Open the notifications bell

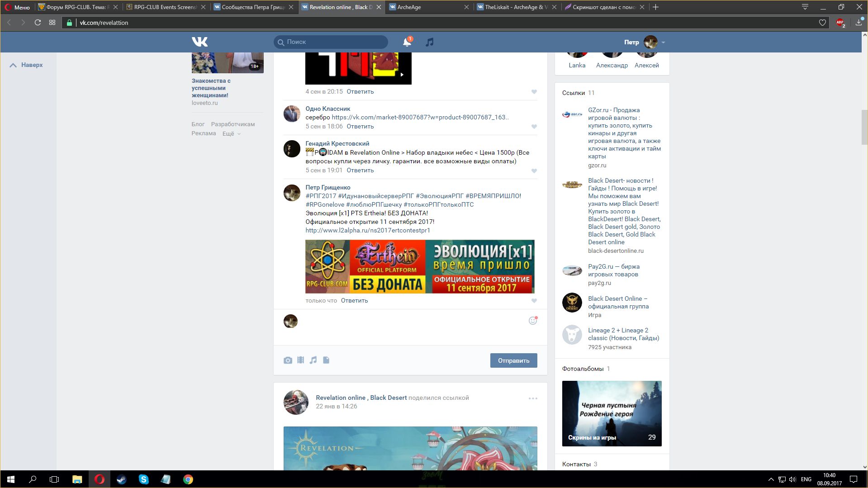tap(407, 42)
